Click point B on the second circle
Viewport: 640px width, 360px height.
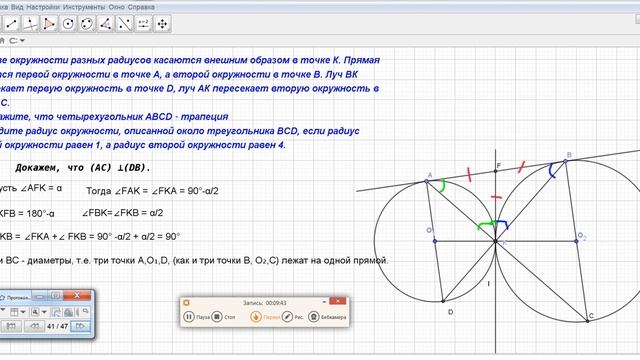565,161
